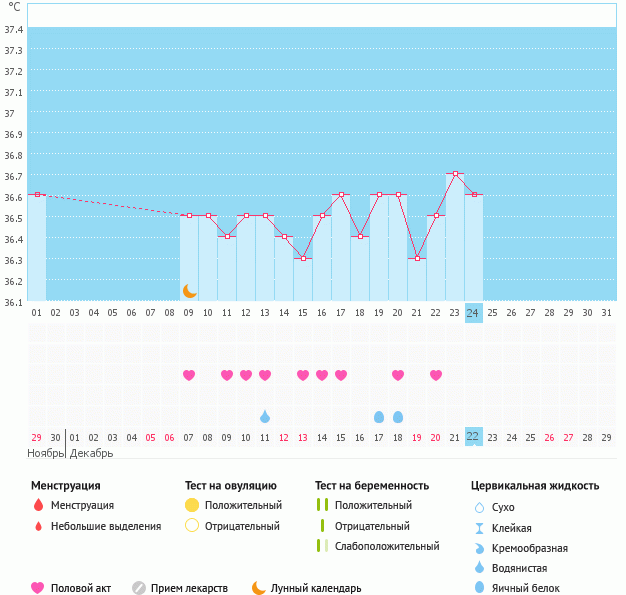Image resolution: width=626 pixels, height=595 pixels.
Task: Click the yellow Положительный ovulation test icon
Action: 192,506
